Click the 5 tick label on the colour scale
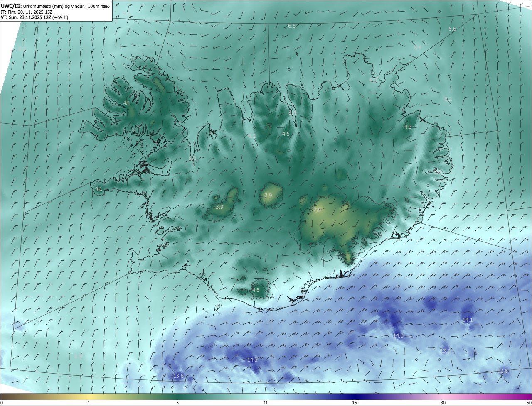The image size is (532, 406). 177,403
